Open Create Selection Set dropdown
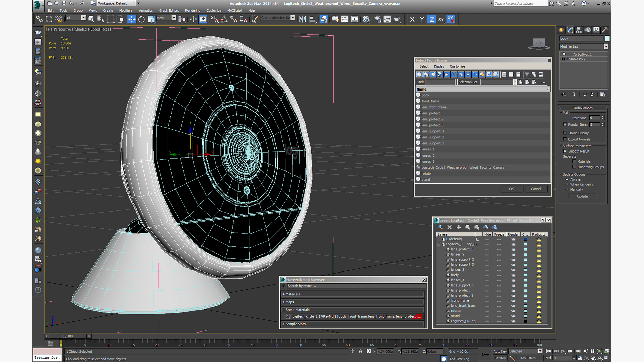The image size is (644, 362). pyautogui.click(x=293, y=18)
